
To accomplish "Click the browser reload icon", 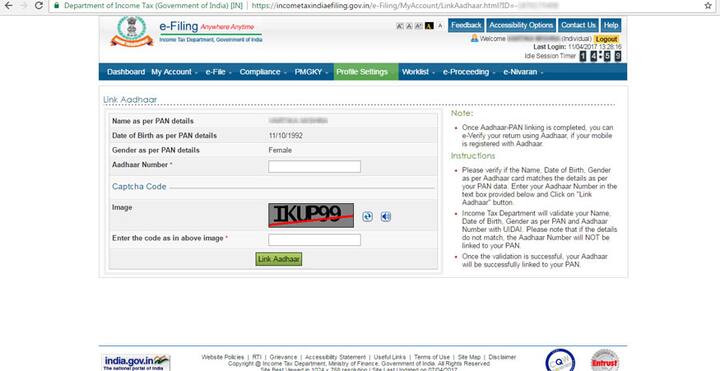I will pyautogui.click(x=39, y=6).
